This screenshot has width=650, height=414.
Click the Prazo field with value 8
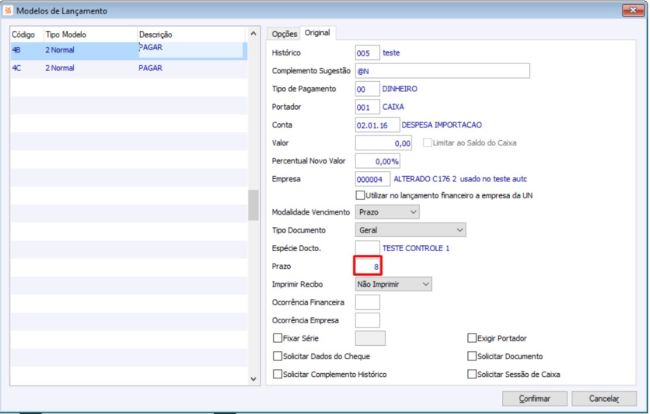coord(368,266)
